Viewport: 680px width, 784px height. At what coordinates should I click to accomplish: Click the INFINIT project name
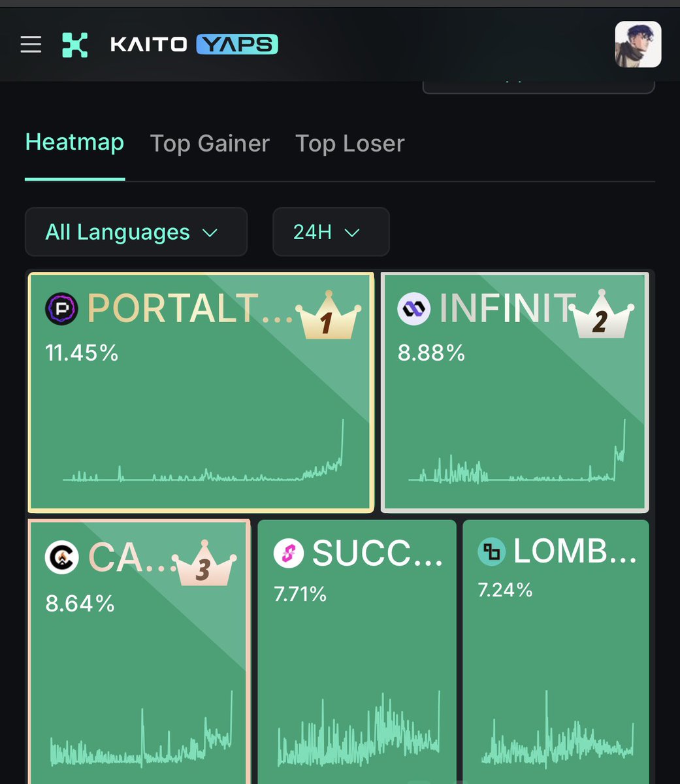click(x=506, y=308)
